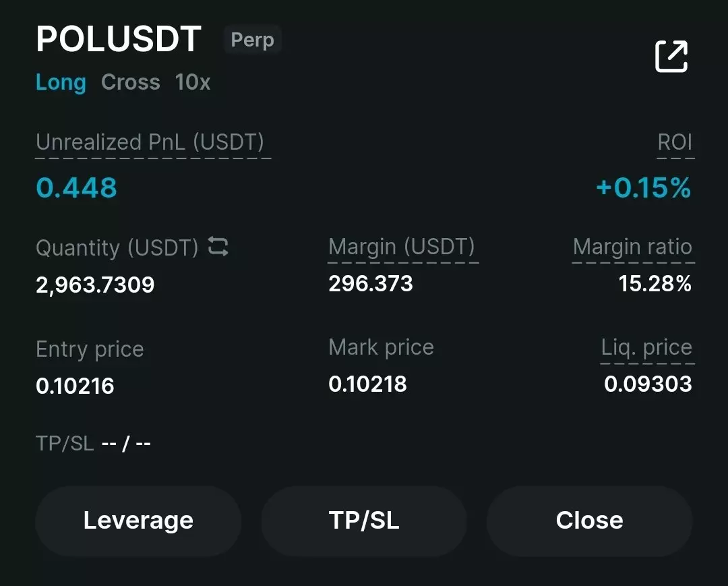Image resolution: width=728 pixels, height=586 pixels.
Task: Tap the 10x leverage indicator
Action: (x=193, y=82)
